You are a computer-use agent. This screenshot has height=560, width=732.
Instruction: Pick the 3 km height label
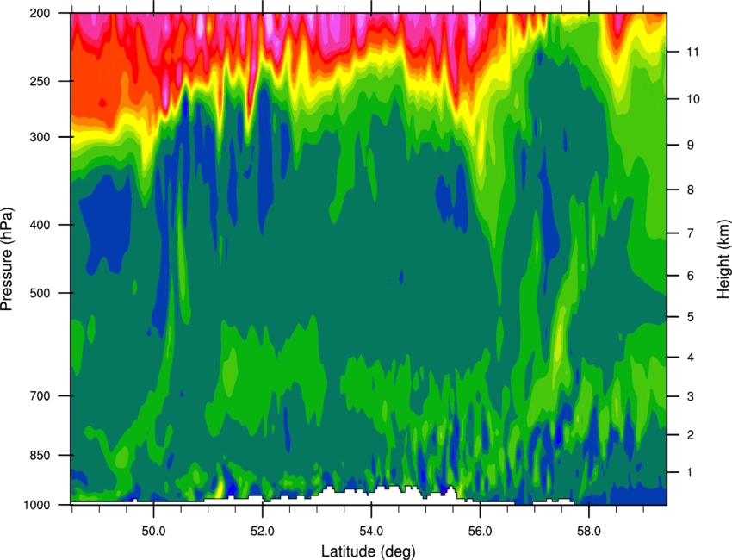point(691,396)
